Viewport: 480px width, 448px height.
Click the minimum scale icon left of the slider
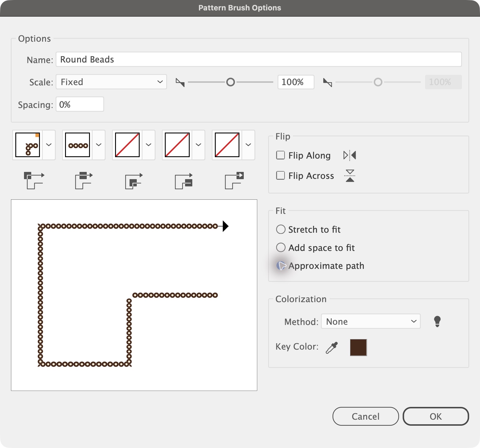pyautogui.click(x=180, y=82)
